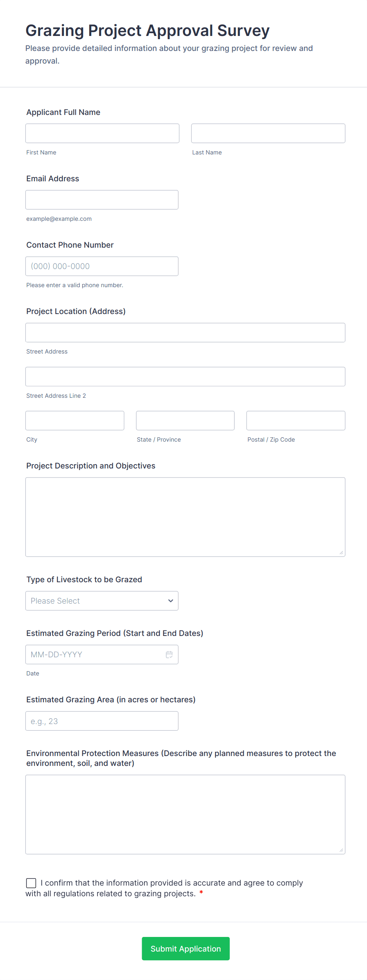
Task: Submit the application
Action: (185, 948)
